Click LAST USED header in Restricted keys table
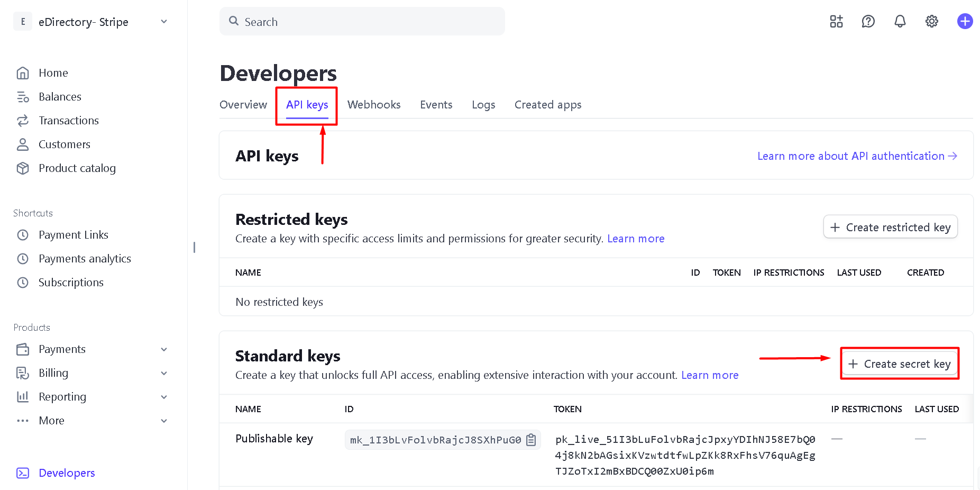980x490 pixels. (x=859, y=273)
